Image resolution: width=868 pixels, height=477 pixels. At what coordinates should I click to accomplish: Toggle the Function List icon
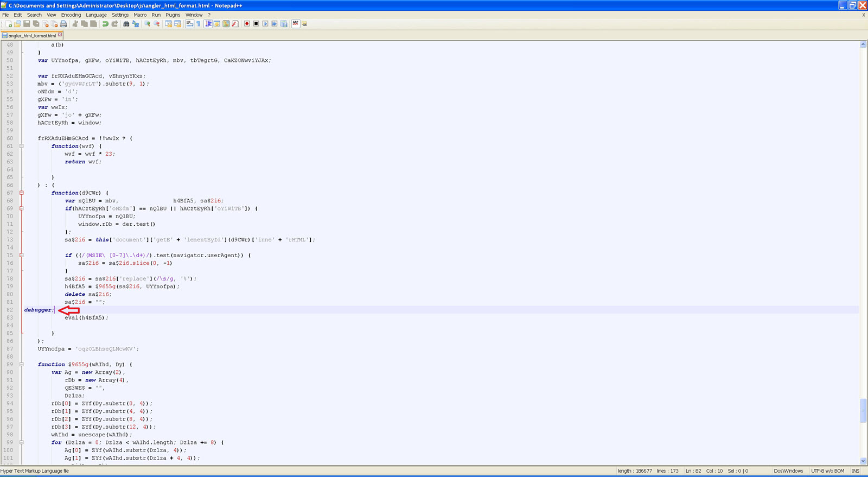pyautogui.click(x=235, y=24)
